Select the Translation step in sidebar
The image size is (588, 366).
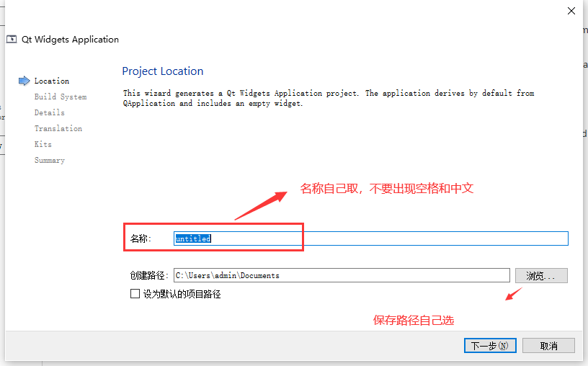pos(58,128)
